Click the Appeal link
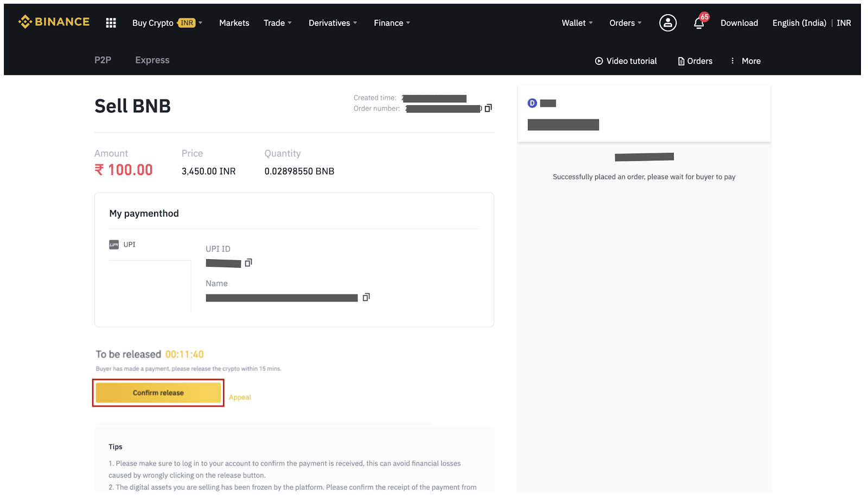 click(x=240, y=397)
